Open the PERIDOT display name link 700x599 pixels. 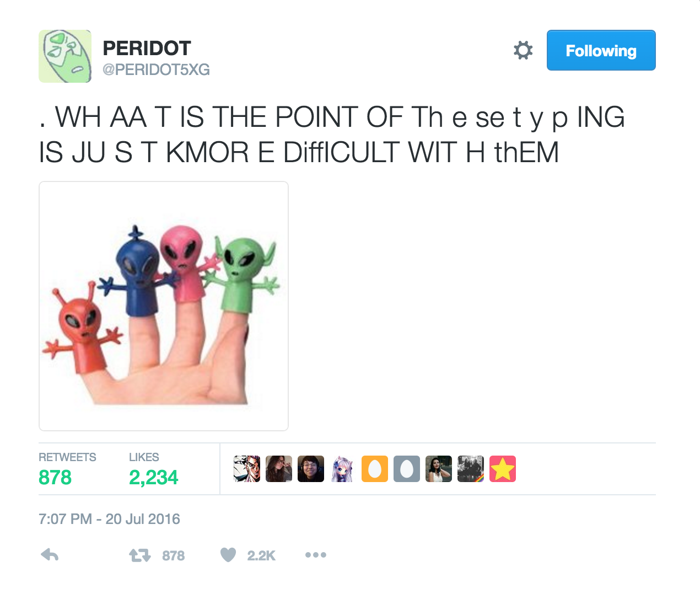[x=147, y=49]
